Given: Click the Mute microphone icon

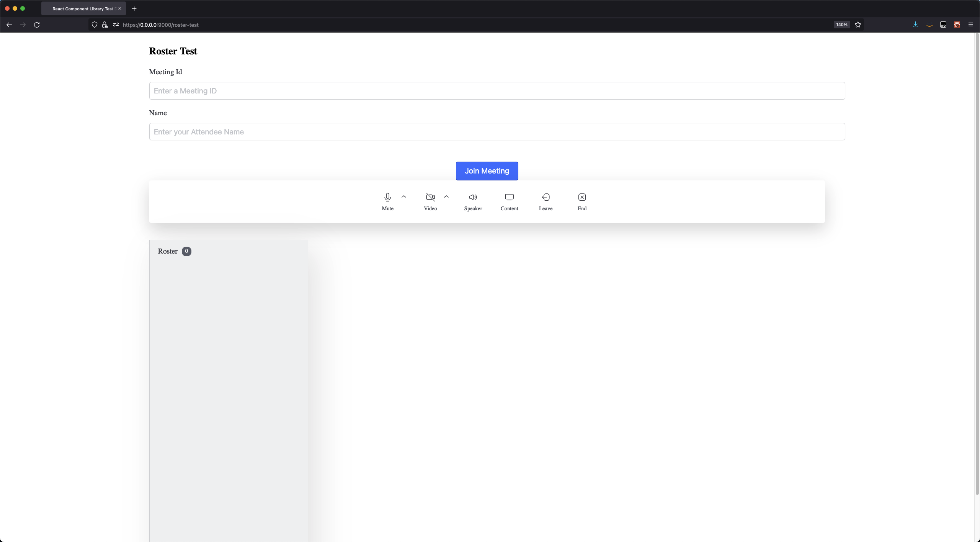Looking at the screenshot, I should (387, 197).
